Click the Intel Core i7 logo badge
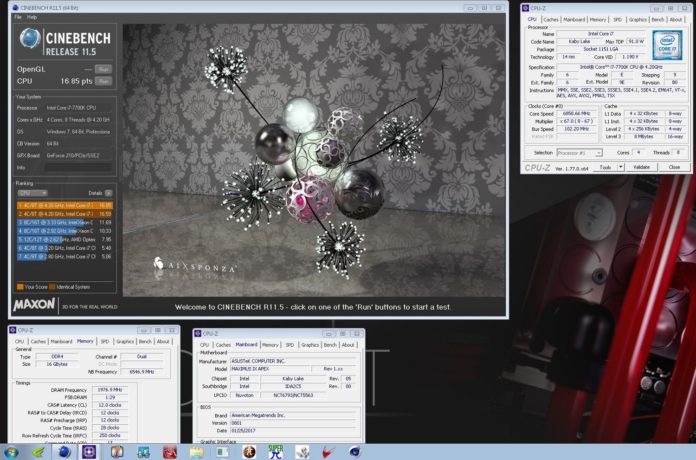 [667, 45]
